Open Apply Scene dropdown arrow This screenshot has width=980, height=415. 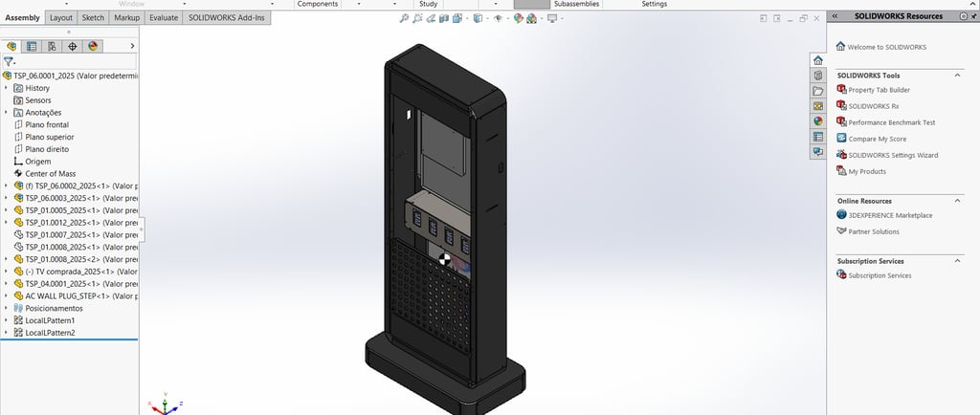pyautogui.click(x=542, y=19)
